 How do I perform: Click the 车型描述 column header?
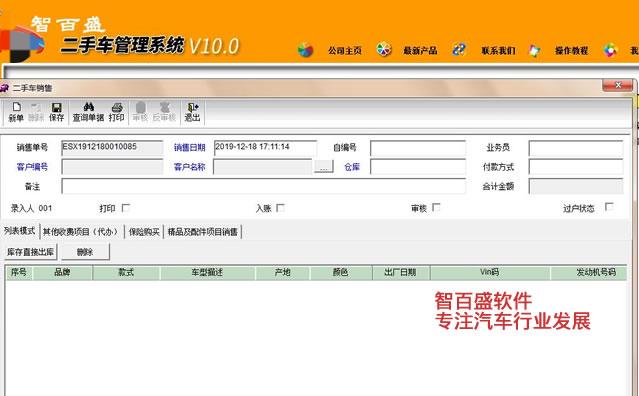point(207,273)
